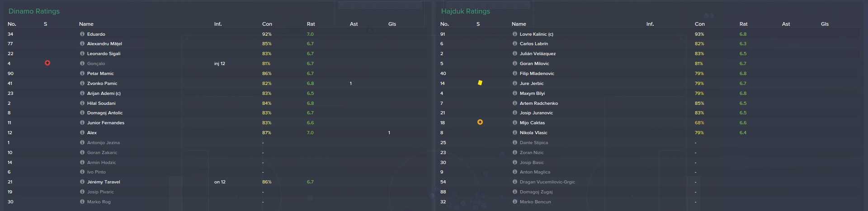Click Jure Jerbic's yellow card icon
Viewport: 868px width, 211px height.
point(480,83)
